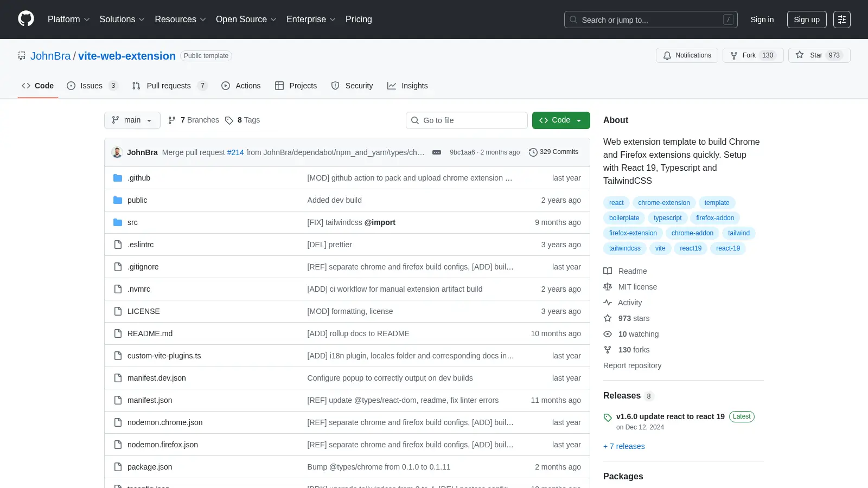This screenshot has width=868, height=488.
Task: Click Report repository link
Action: (632, 365)
